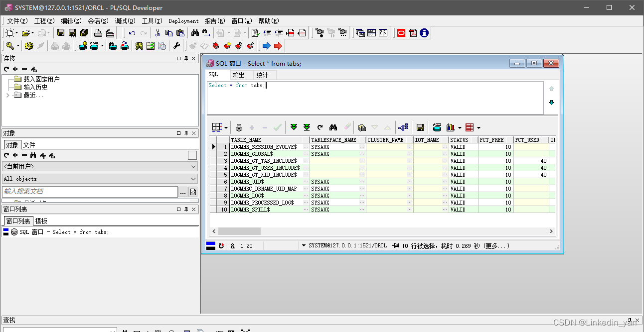
Task: Click the red Oracle icon in toolbar
Action: tap(401, 33)
